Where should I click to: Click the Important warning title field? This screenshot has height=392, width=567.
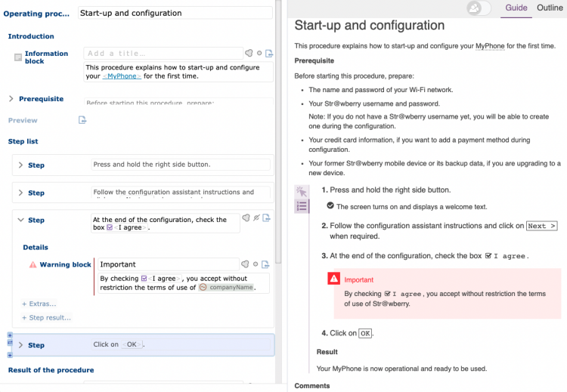[x=169, y=264]
